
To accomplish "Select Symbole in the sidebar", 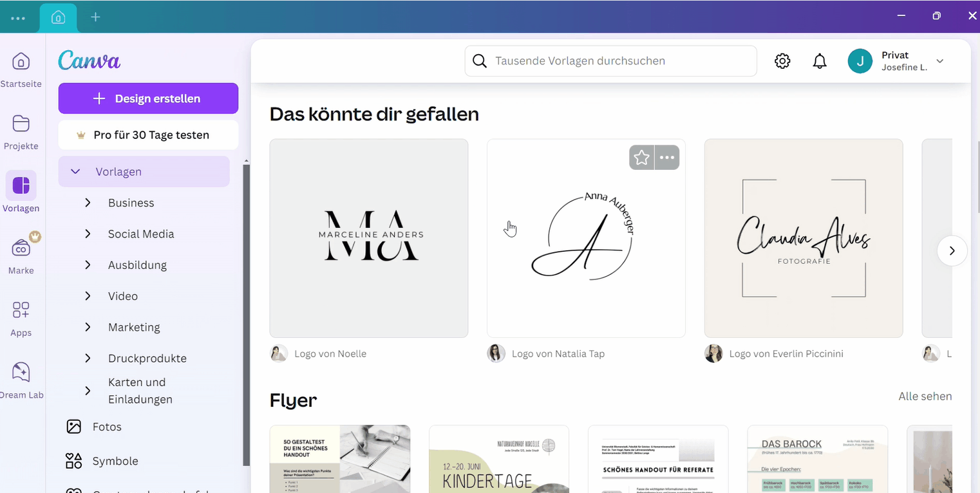I will (115, 461).
